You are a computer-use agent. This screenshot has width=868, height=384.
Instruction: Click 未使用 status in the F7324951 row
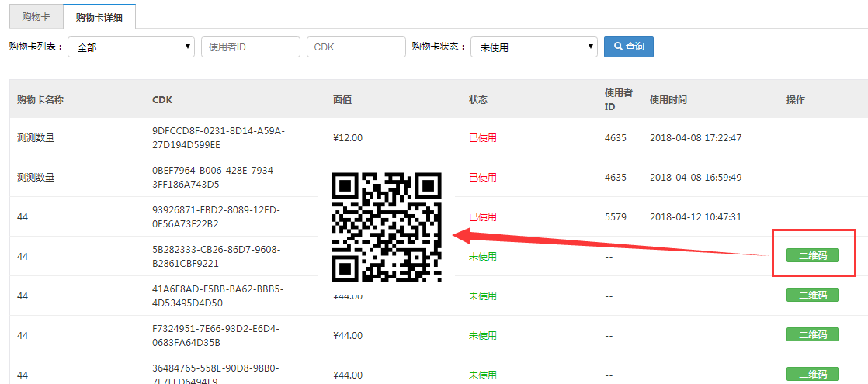(x=483, y=335)
